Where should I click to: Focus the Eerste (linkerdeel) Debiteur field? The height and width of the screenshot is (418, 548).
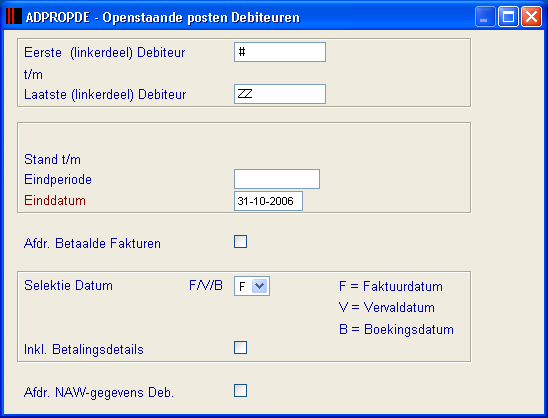click(x=280, y=52)
